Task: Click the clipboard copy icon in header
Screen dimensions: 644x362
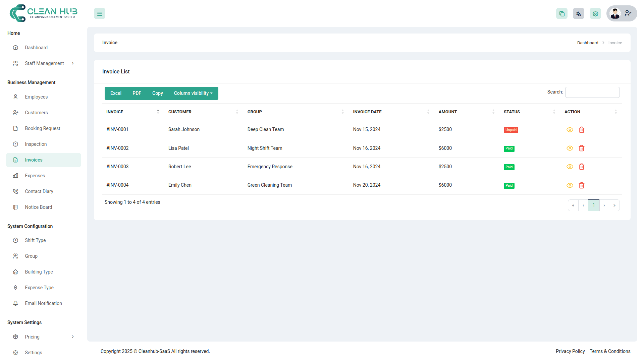Action: pyautogui.click(x=562, y=13)
